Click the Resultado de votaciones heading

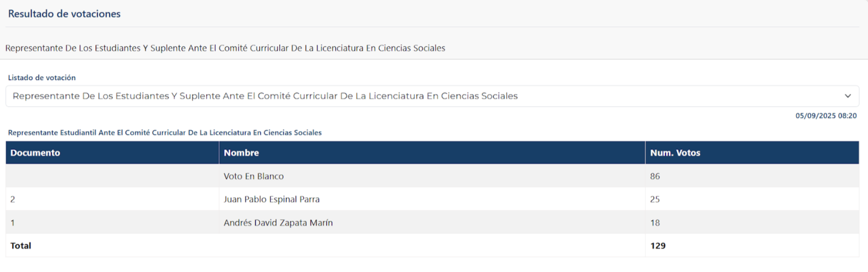point(64,14)
